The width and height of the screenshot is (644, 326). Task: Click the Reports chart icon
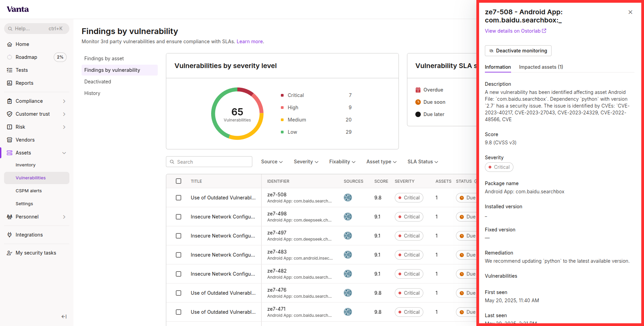click(x=10, y=83)
